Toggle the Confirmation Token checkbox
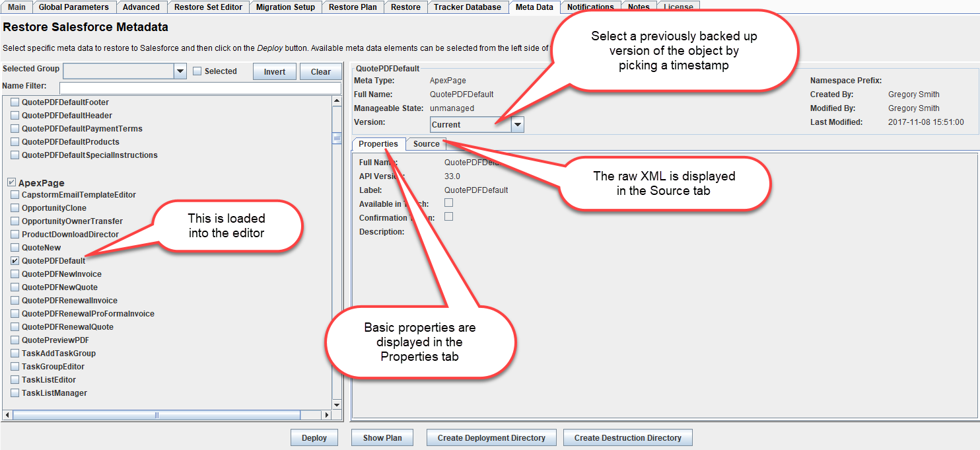The height and width of the screenshot is (450, 980). coord(449,217)
